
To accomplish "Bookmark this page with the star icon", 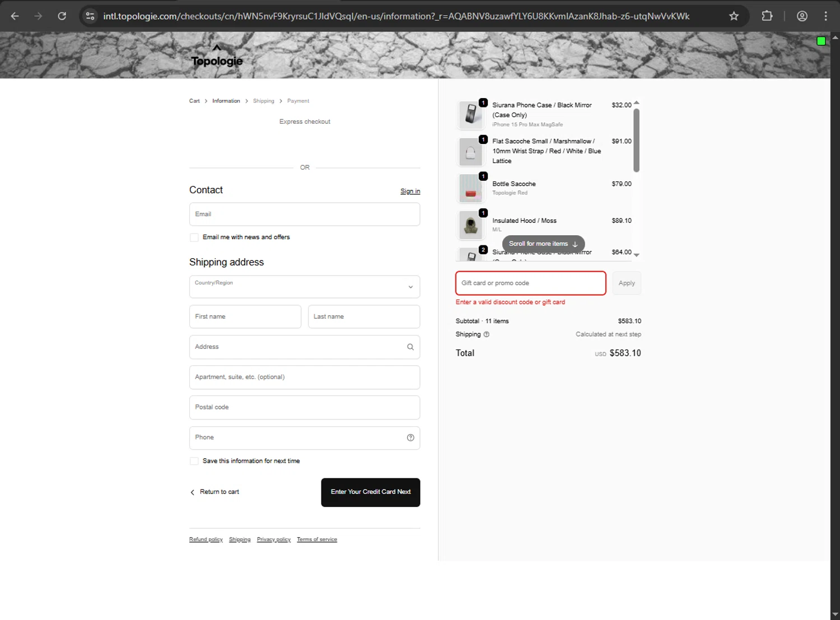I will click(734, 16).
